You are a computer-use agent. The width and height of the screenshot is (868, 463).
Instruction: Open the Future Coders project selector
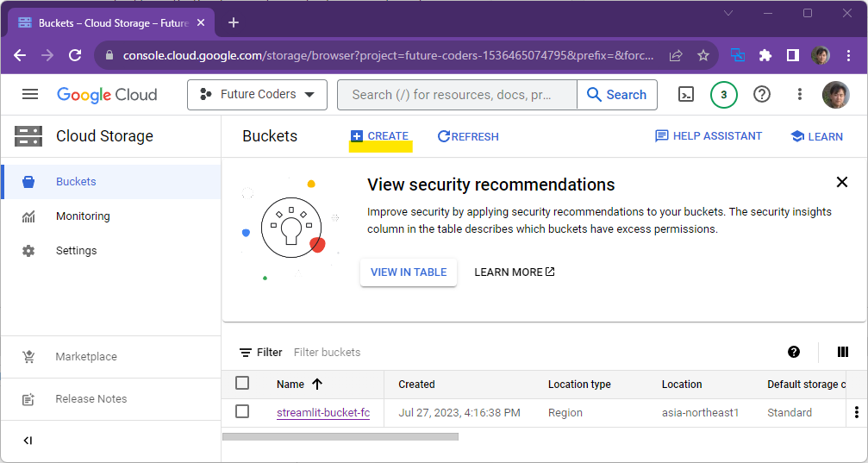point(258,95)
